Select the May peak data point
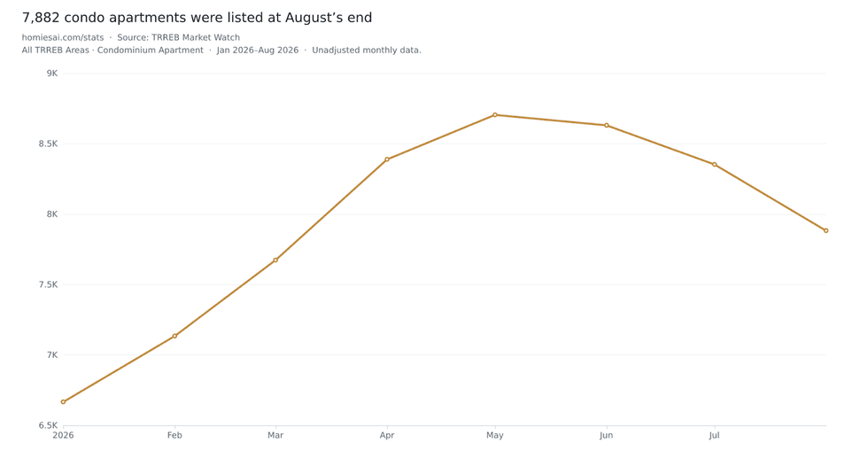Image resolution: width=868 pixels, height=466 pixels. click(x=495, y=115)
